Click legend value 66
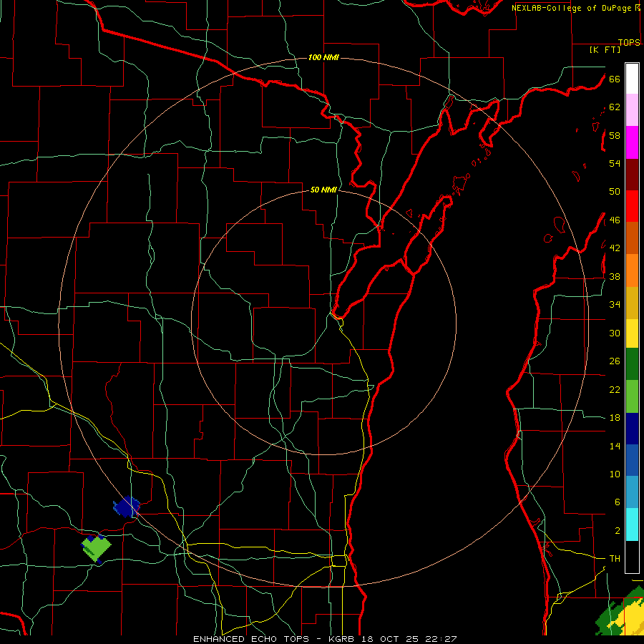 [615, 79]
